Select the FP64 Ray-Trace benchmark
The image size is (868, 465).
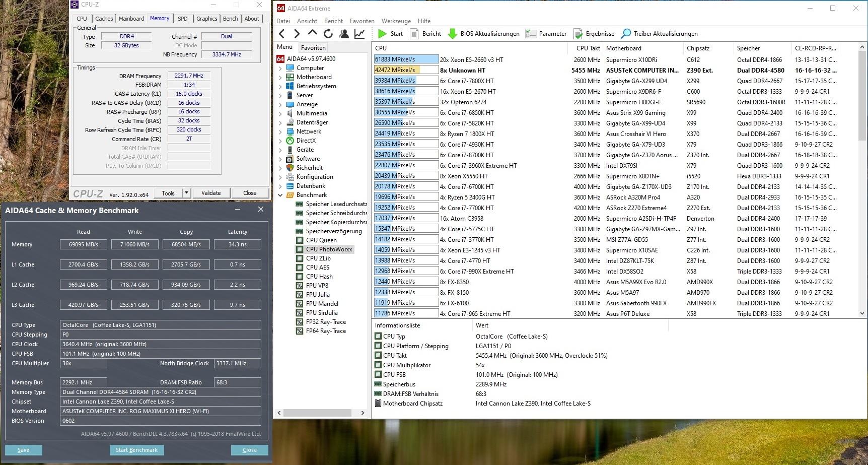point(326,331)
